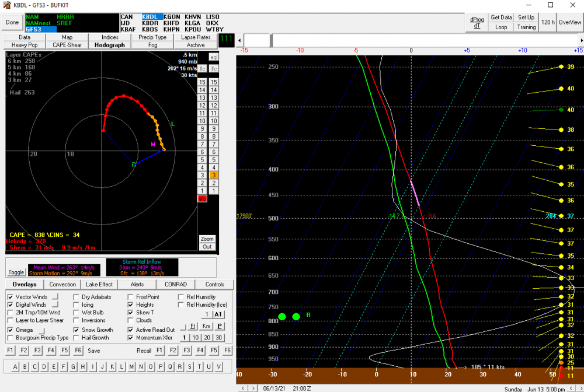Click the Done button
584x392 pixels.
click(12, 22)
